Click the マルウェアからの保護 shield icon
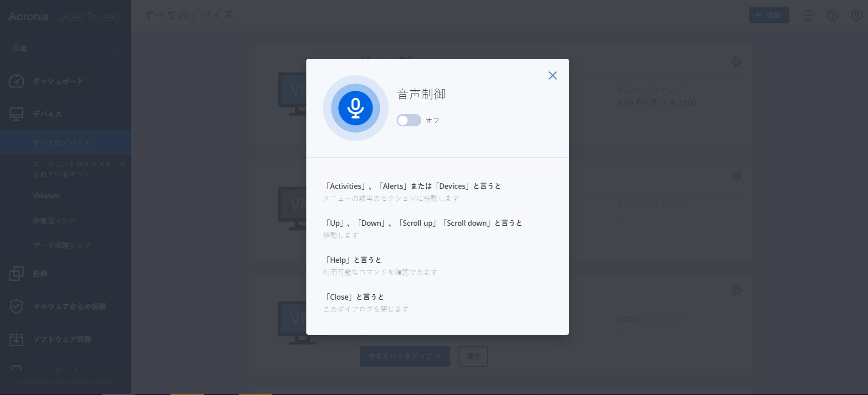This screenshot has width=868, height=395. [x=16, y=307]
